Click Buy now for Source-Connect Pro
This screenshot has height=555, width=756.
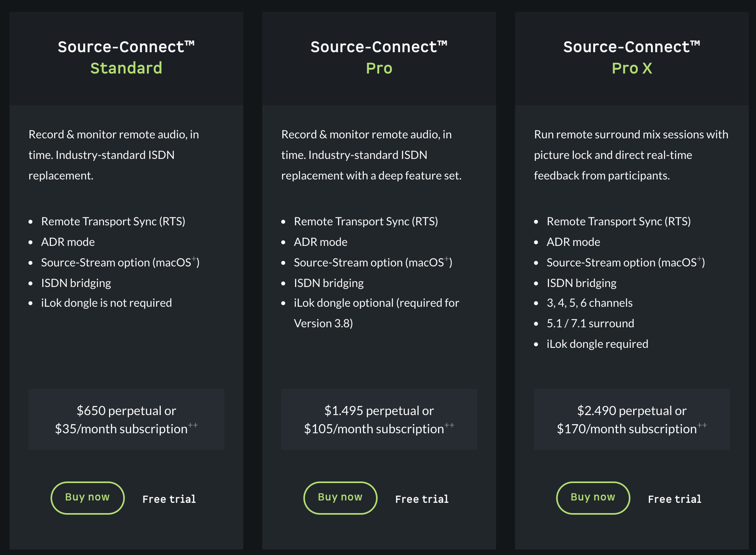340,498
